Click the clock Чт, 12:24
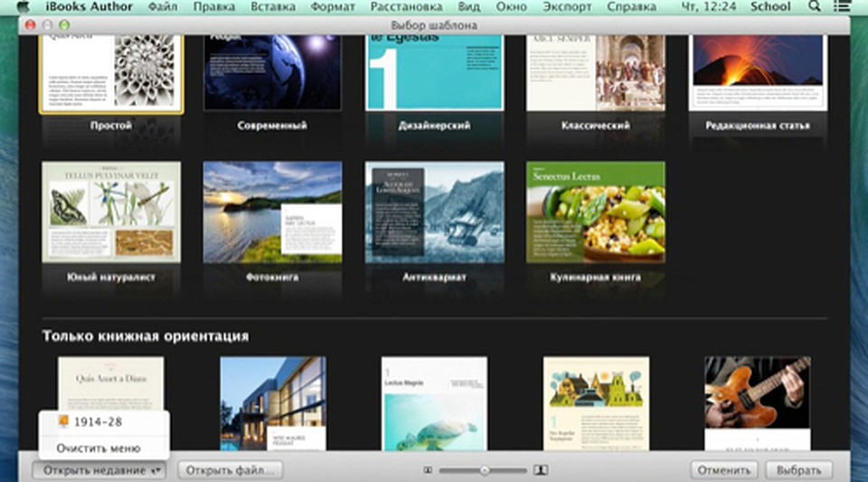This screenshot has height=482, width=868. pos(709,6)
